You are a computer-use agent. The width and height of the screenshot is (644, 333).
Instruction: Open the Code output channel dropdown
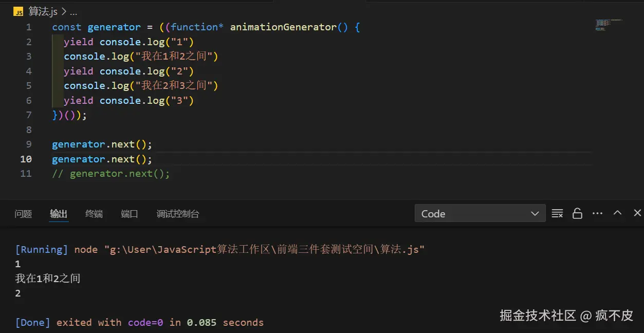(x=480, y=213)
